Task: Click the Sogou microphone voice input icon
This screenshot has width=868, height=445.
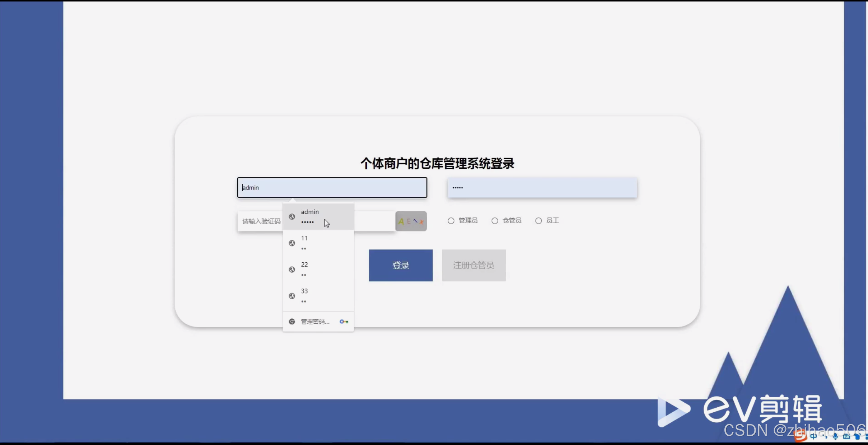Action: (835, 437)
